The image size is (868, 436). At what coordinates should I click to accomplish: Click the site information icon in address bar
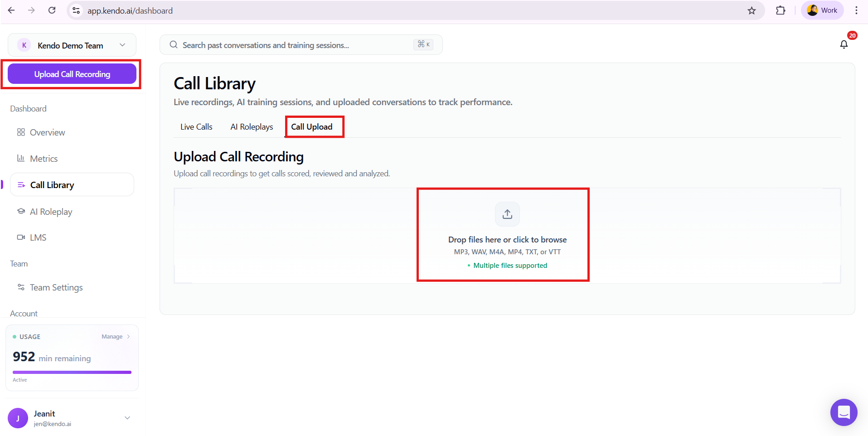pos(76,10)
